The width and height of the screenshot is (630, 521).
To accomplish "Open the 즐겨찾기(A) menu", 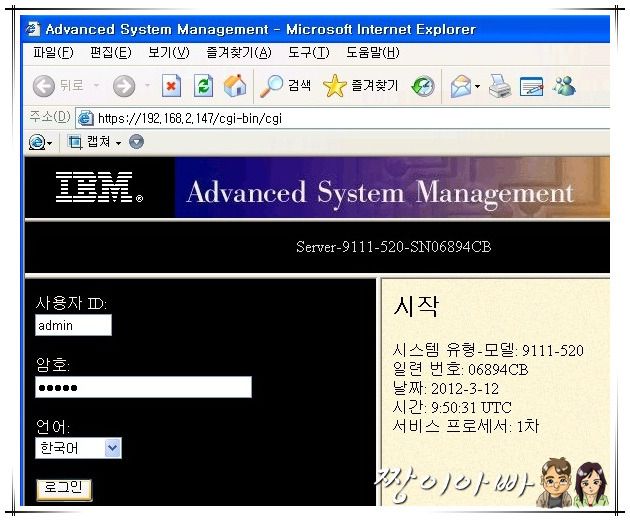I will point(239,52).
